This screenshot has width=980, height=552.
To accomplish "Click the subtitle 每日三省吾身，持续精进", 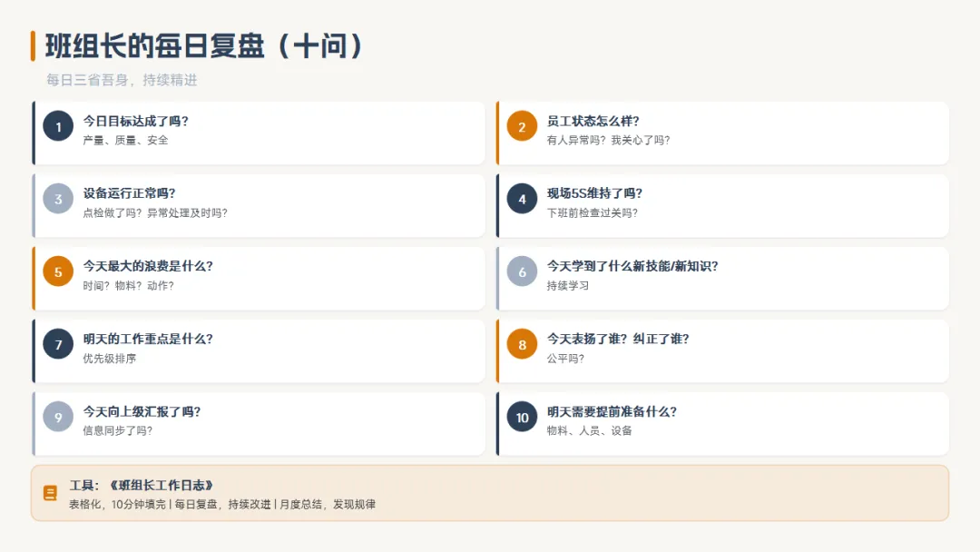I will point(122,80).
